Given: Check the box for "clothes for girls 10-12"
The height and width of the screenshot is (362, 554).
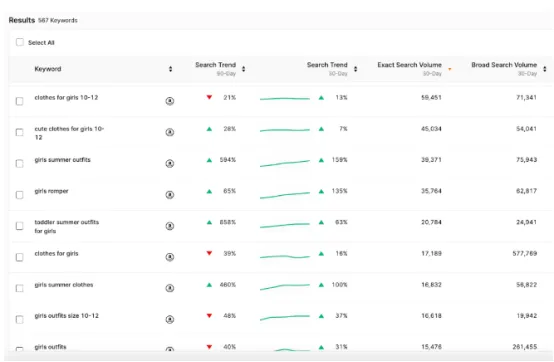Looking at the screenshot, I should [x=19, y=101].
